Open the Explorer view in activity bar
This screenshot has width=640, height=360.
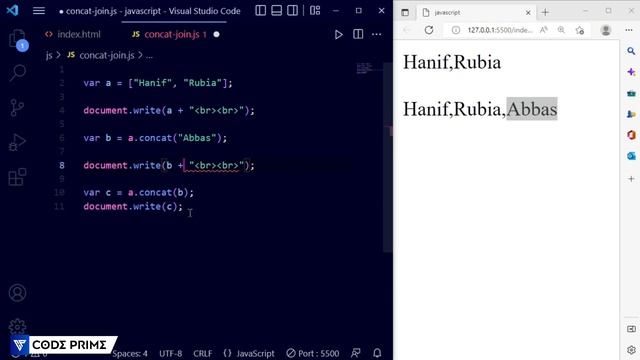[17, 39]
